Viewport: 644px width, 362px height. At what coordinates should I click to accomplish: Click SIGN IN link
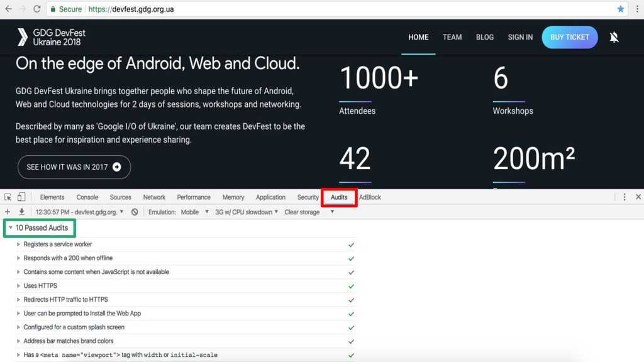[520, 37]
